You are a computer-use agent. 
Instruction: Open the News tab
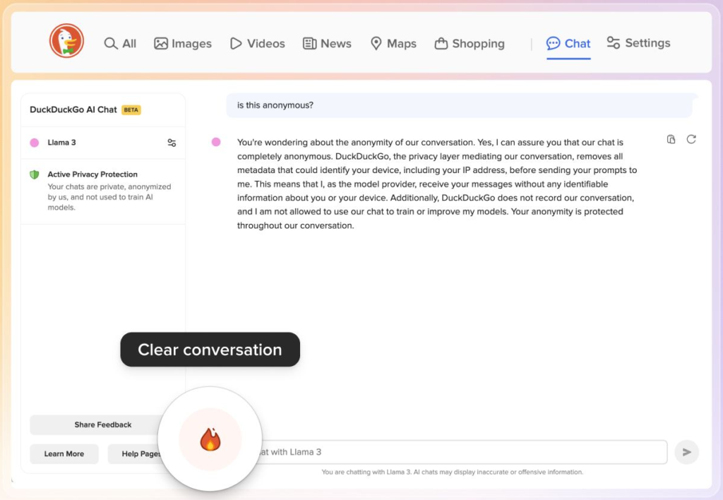(x=327, y=44)
